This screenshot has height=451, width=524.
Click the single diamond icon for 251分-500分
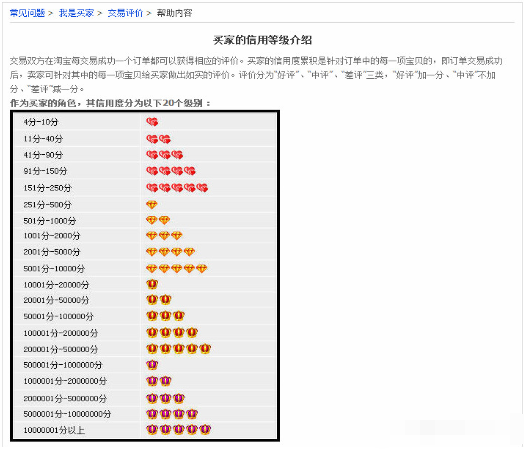152,204
